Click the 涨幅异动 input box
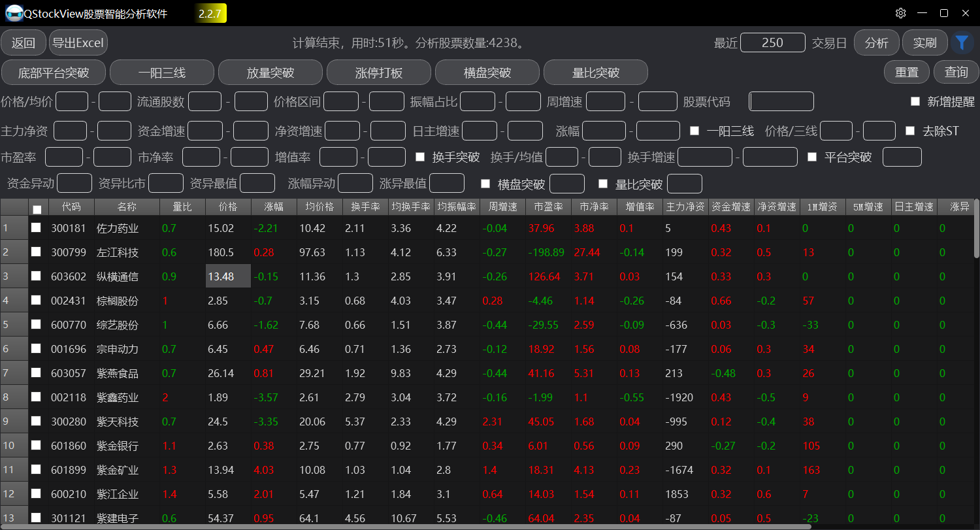This screenshot has width=980, height=530. (355, 183)
